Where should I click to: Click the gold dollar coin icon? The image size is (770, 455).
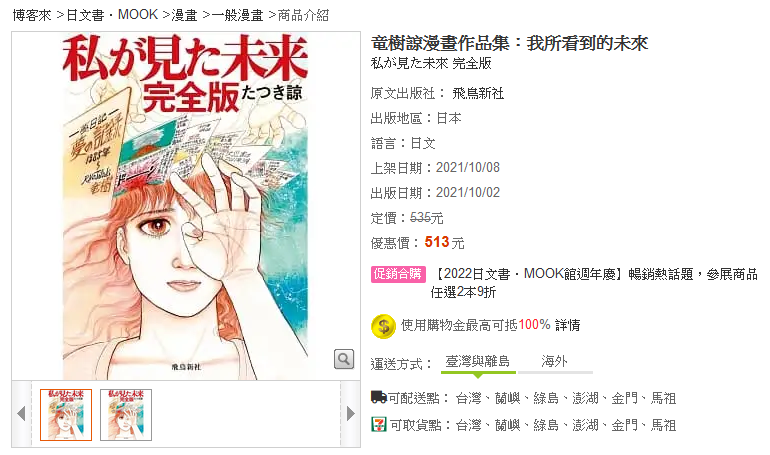point(384,326)
